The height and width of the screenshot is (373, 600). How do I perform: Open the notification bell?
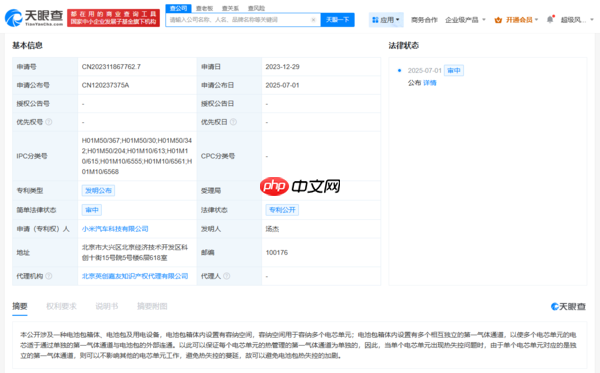[x=550, y=19]
